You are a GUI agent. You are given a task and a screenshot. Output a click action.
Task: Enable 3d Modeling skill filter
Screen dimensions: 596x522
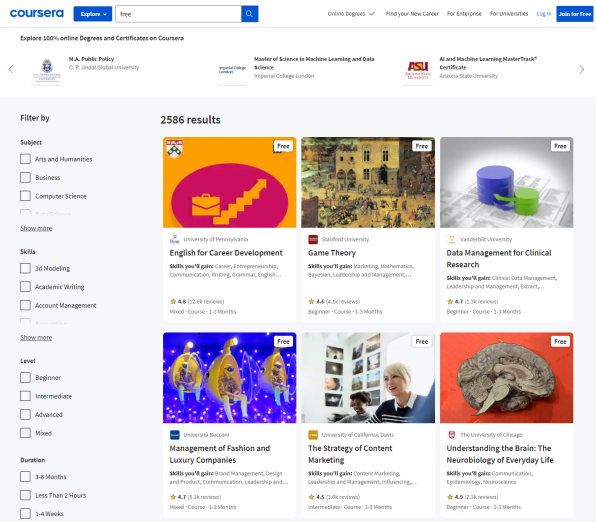(x=25, y=268)
